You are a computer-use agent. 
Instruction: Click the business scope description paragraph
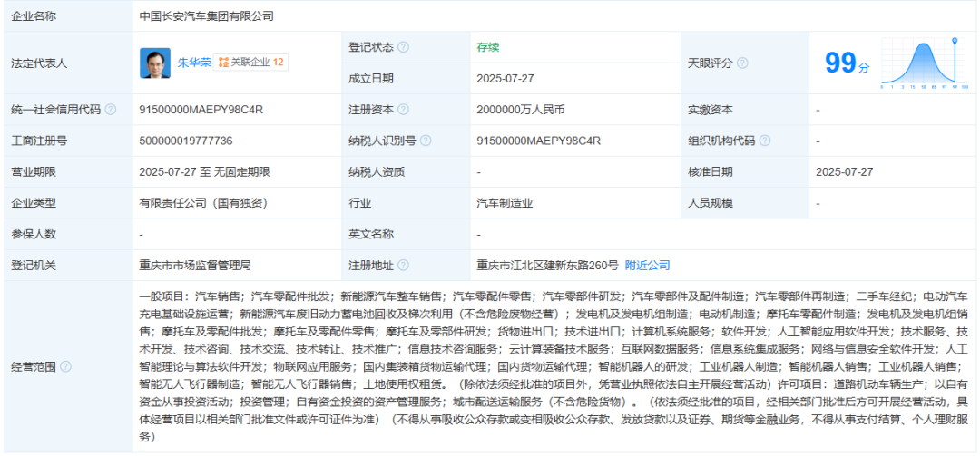point(554,366)
